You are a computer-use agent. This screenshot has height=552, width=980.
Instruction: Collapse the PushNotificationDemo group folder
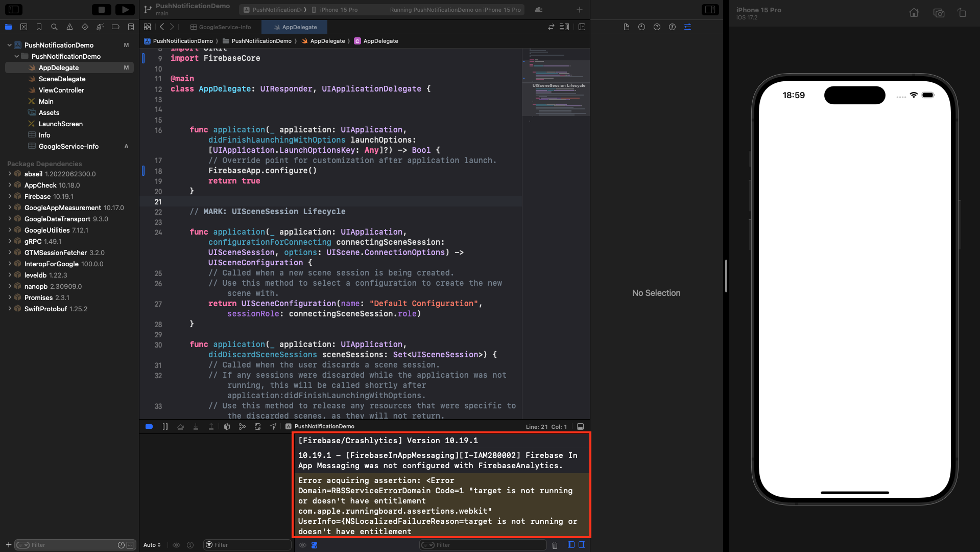tap(16, 56)
